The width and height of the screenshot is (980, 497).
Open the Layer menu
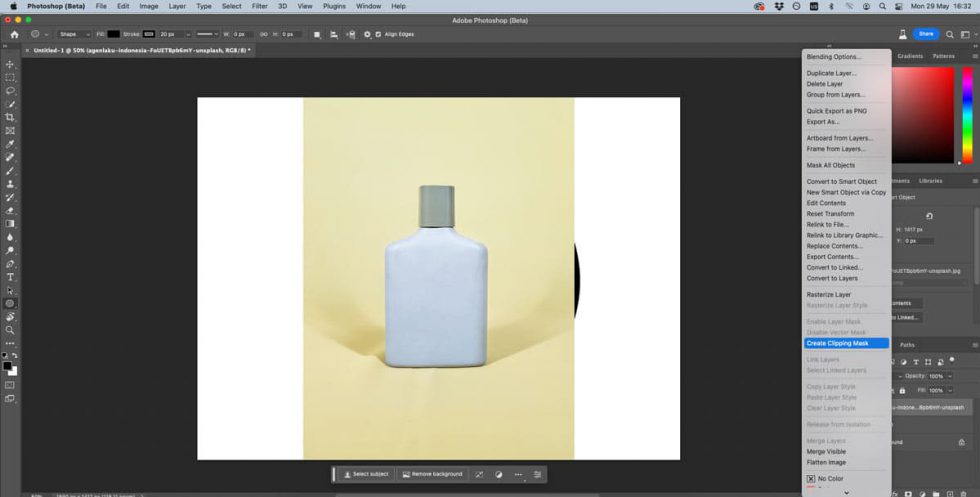(x=177, y=6)
